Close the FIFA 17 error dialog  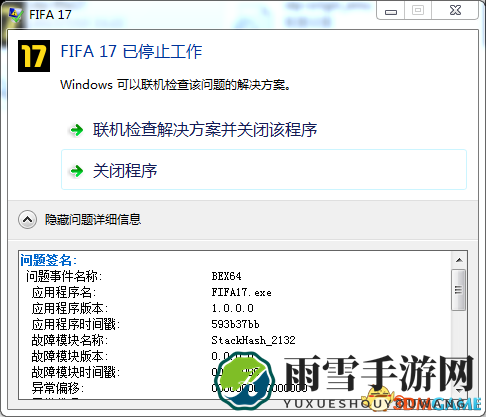pos(455,11)
